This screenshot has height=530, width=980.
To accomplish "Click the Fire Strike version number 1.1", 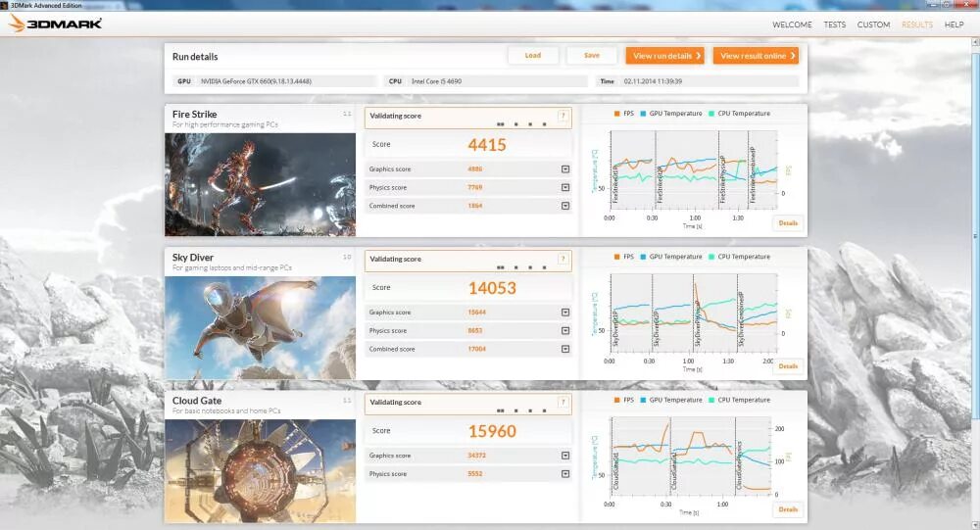I will tap(347, 114).
